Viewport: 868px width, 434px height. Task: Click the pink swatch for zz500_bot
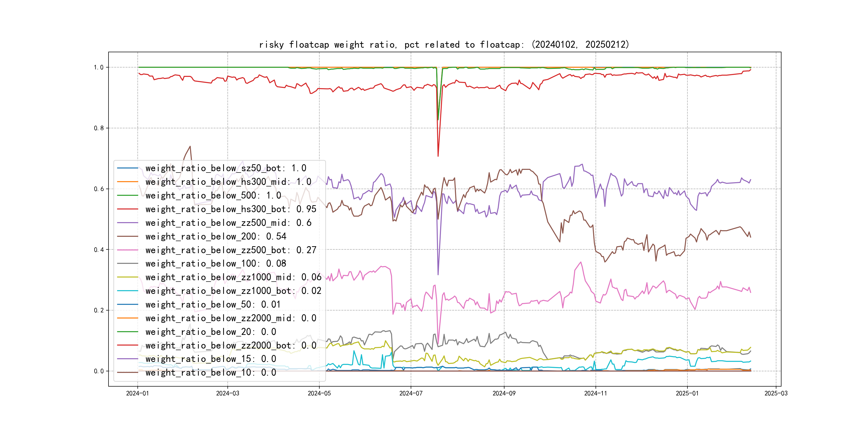(127, 250)
